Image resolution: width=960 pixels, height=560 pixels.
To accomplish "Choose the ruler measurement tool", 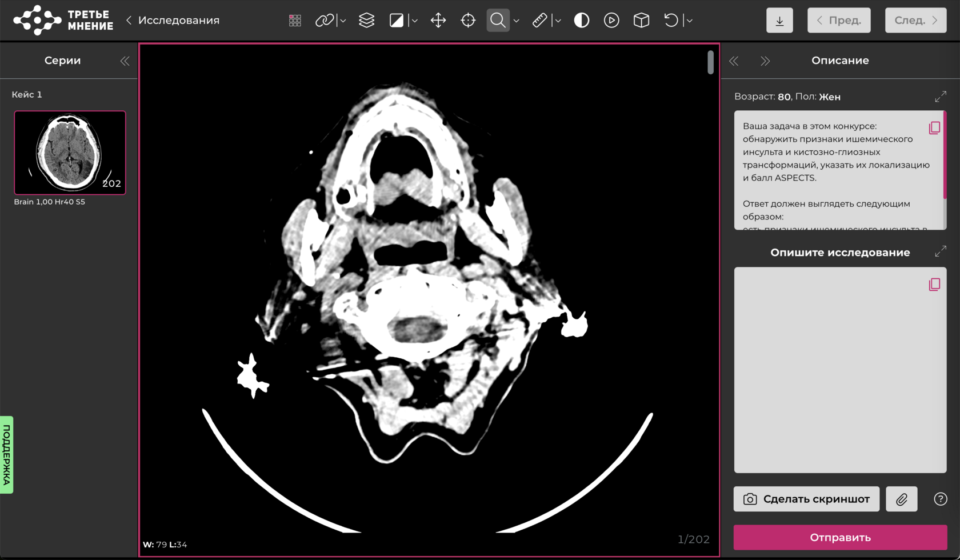I will coord(539,21).
